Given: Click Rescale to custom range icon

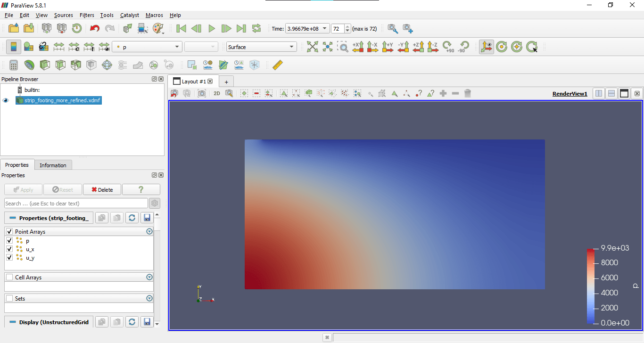Looking at the screenshot, I should tap(74, 47).
